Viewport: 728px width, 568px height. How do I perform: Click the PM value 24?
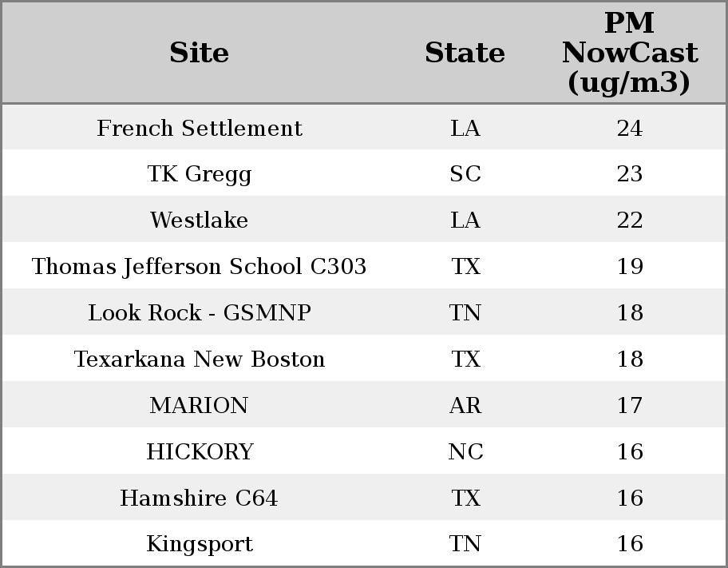630,128
